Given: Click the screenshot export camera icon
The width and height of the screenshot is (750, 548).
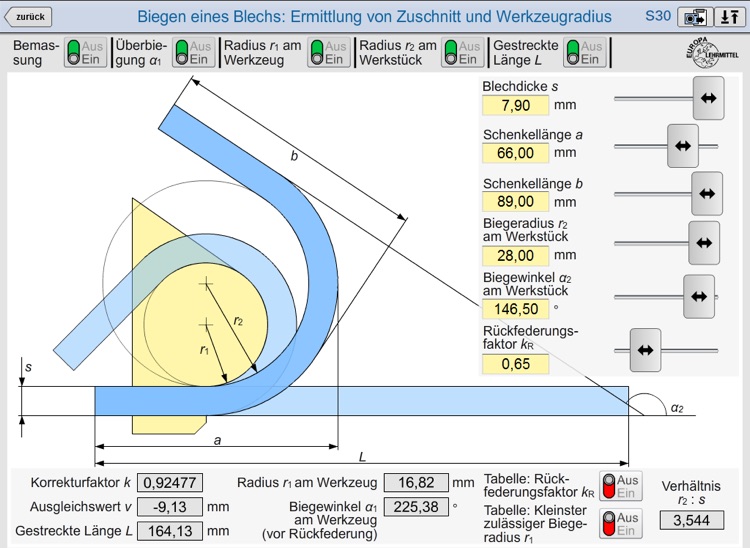Looking at the screenshot, I should point(692,17).
